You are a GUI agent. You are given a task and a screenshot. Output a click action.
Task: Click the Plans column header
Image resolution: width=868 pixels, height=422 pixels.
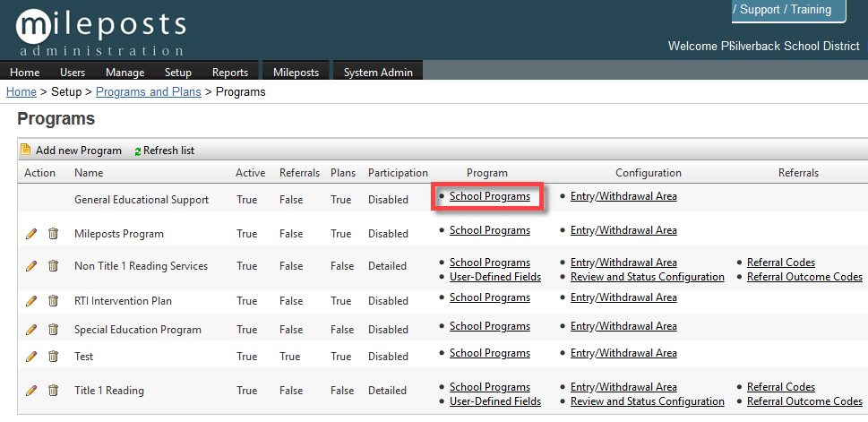tap(343, 173)
